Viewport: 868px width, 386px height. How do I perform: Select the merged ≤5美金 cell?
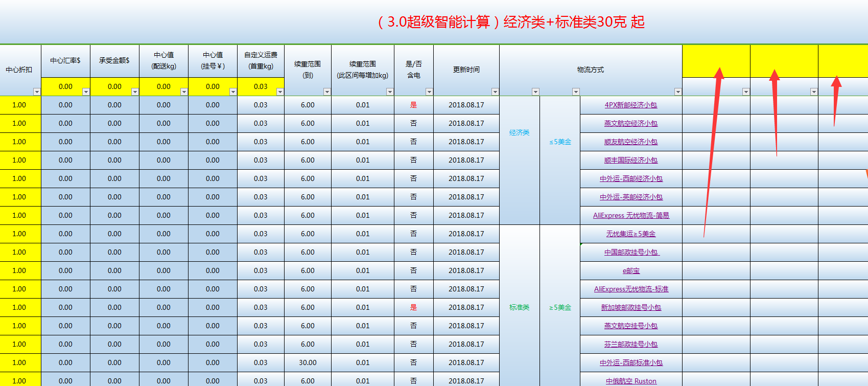[560, 160]
